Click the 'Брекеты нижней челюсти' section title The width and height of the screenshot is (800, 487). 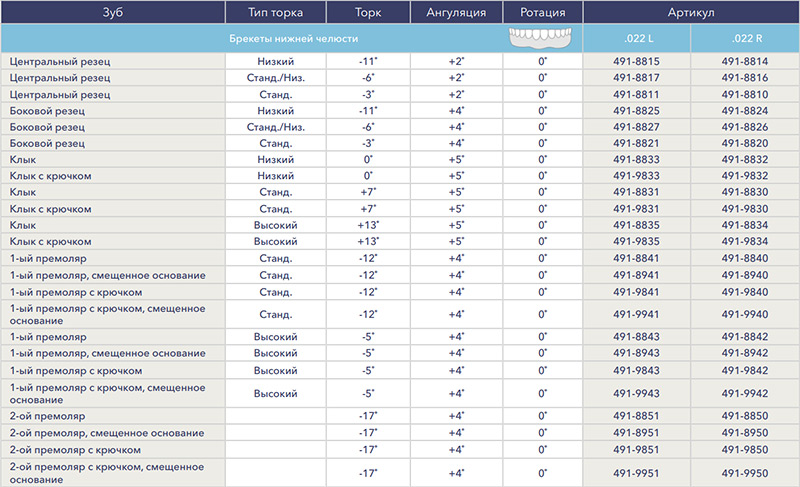coord(293,38)
